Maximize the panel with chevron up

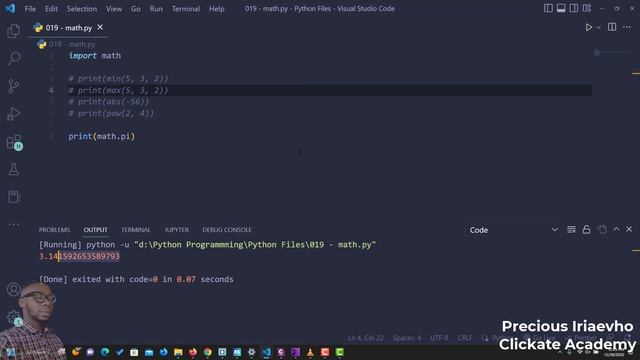coord(616,229)
